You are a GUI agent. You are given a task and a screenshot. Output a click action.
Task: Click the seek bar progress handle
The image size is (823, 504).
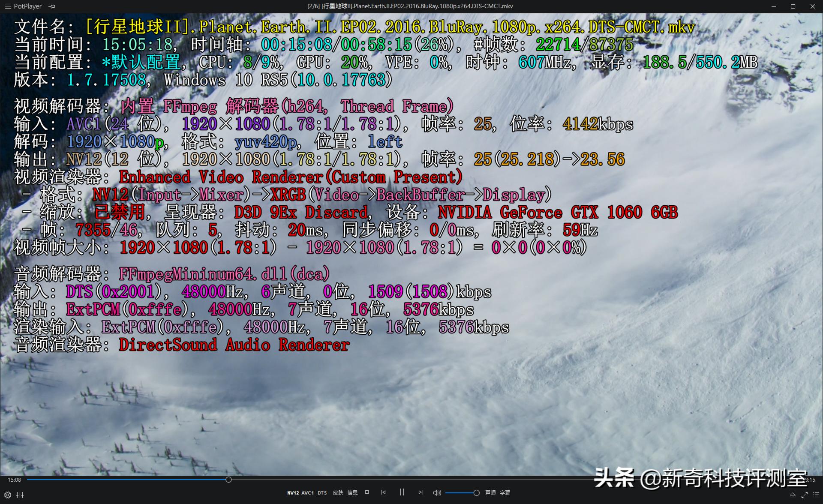[228, 480]
